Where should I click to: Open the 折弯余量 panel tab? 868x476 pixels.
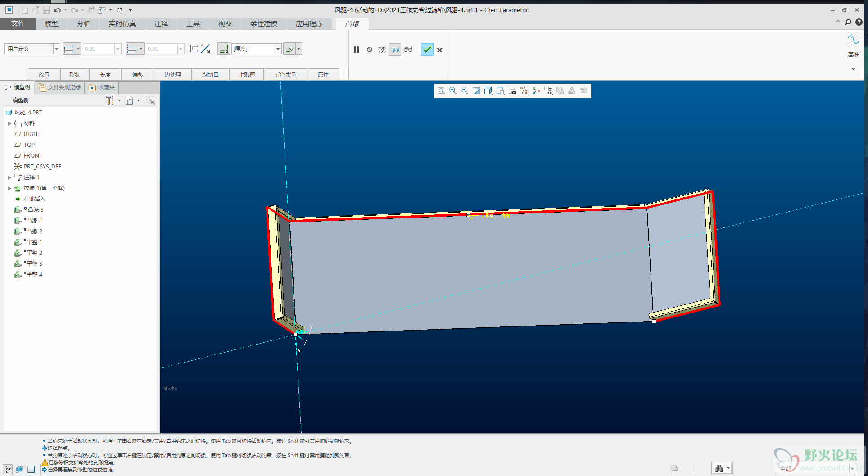(285, 74)
